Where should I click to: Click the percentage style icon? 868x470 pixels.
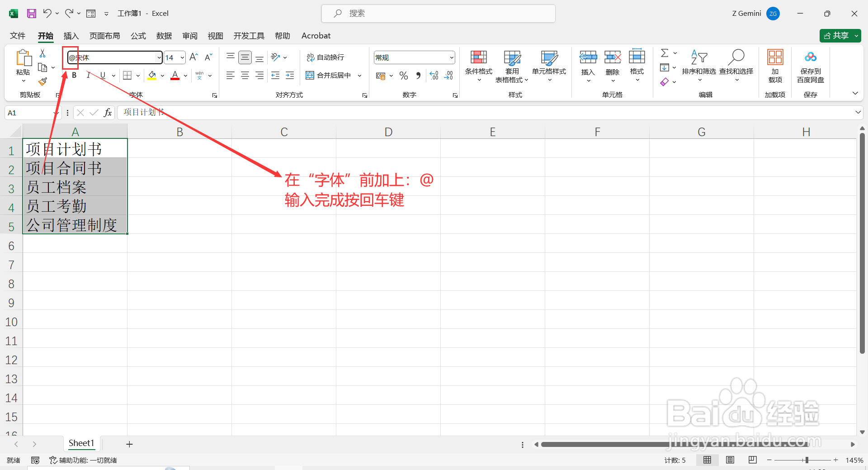tap(404, 75)
